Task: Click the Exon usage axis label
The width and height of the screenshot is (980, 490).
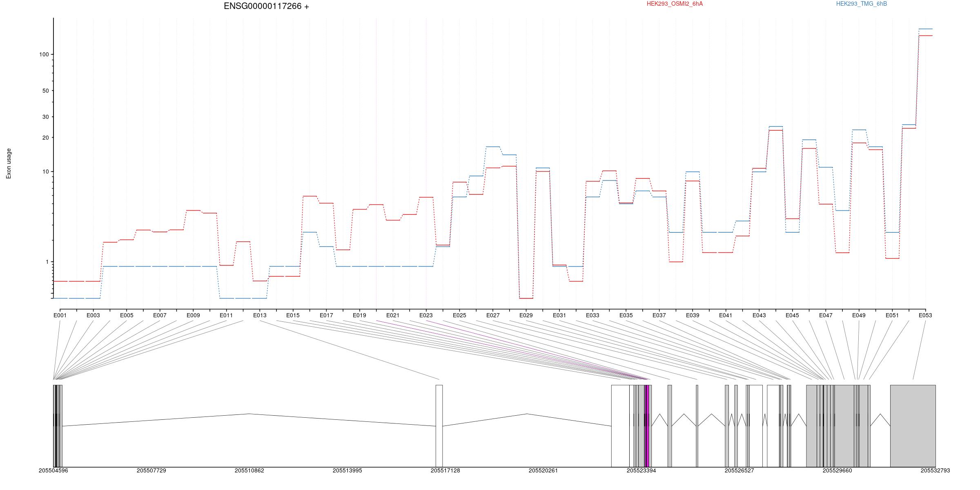Action: tap(9, 163)
